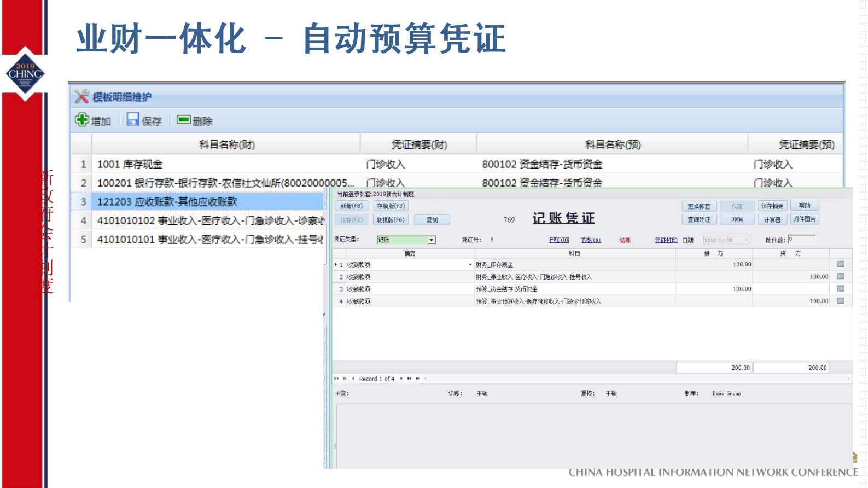
Task: Click the 科目名称(预) column header
Action: pos(613,144)
